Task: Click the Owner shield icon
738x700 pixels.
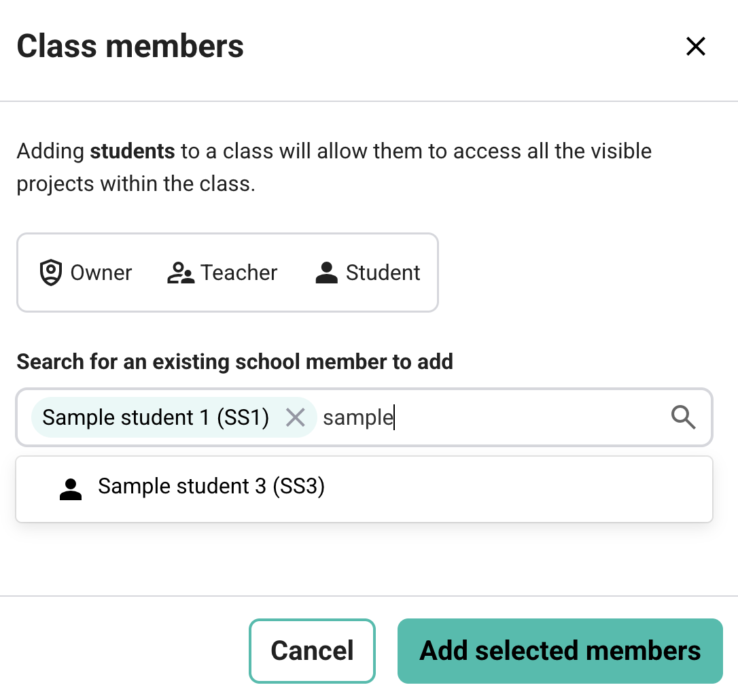Action: [x=50, y=273]
